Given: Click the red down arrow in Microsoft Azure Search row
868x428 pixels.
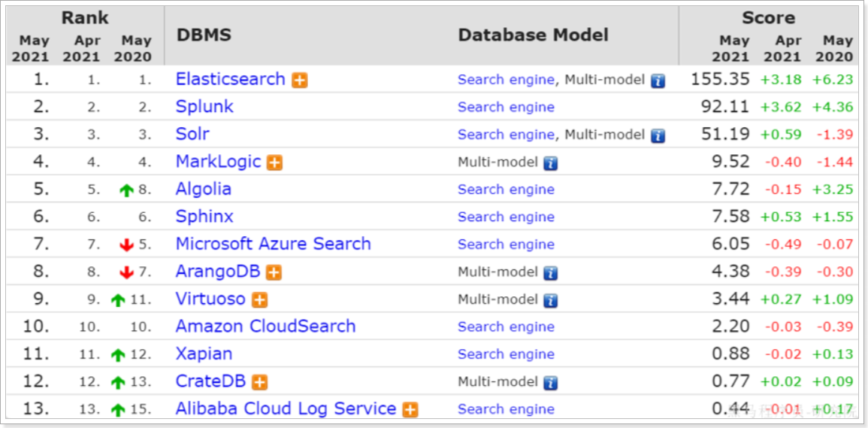Looking at the screenshot, I should click(127, 245).
